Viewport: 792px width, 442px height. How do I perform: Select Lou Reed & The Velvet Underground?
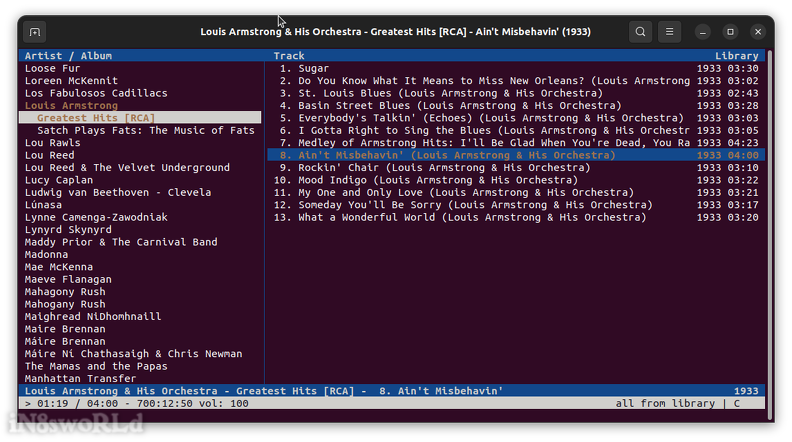pyautogui.click(x=127, y=168)
